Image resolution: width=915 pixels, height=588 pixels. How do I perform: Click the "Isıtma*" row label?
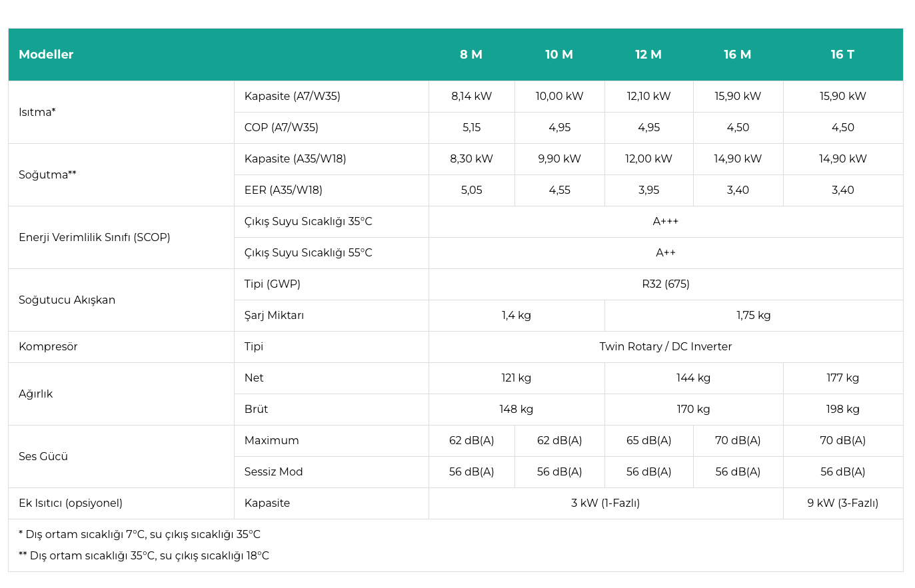point(37,112)
